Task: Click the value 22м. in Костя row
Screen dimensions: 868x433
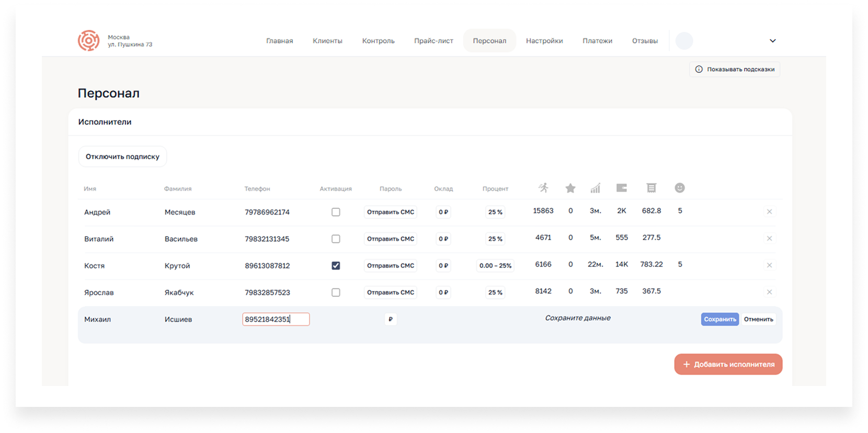Action: [x=596, y=264]
